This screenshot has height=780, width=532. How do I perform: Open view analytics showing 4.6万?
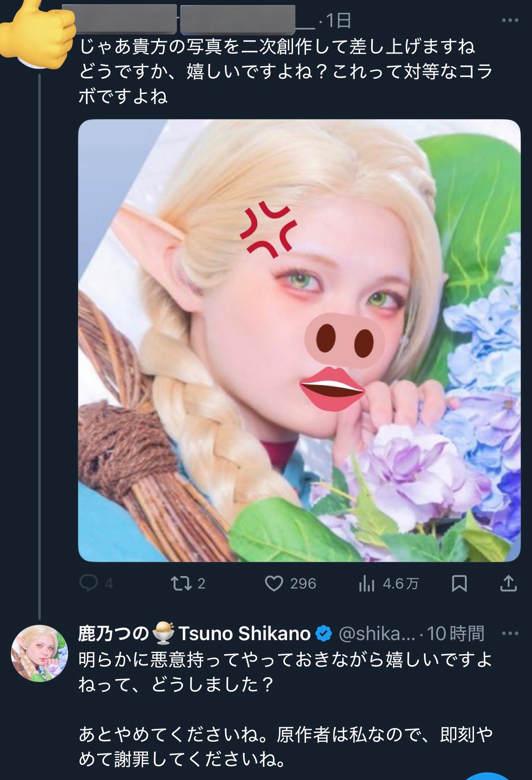pyautogui.click(x=367, y=583)
